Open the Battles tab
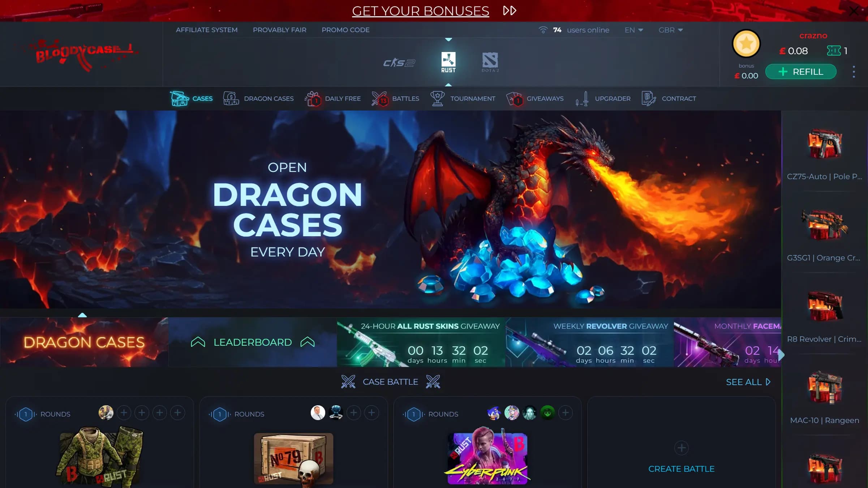 pos(395,99)
